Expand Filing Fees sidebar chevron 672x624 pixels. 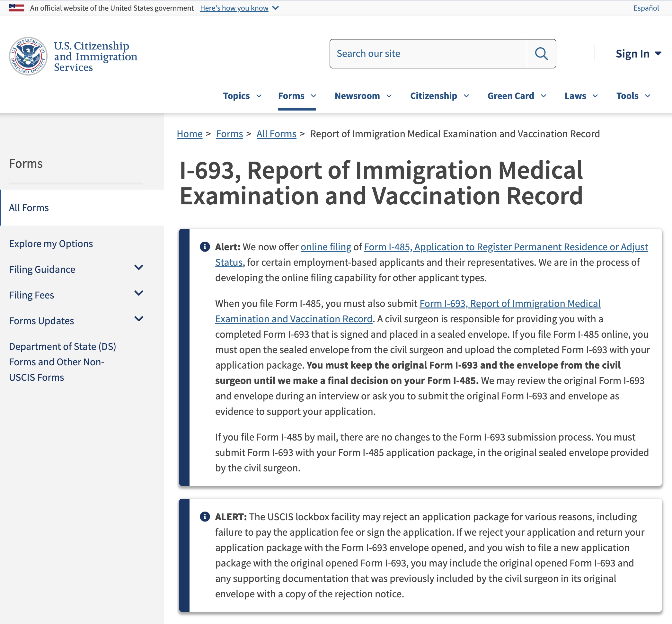[139, 293]
